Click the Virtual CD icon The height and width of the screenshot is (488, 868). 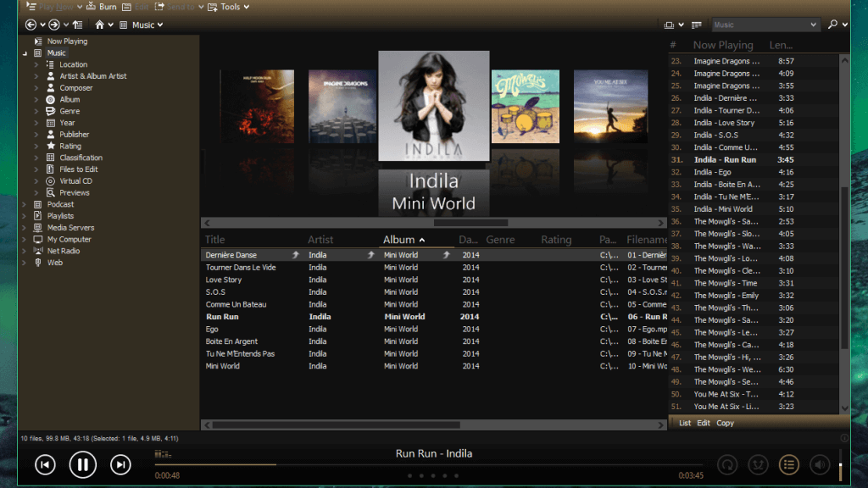pyautogui.click(x=50, y=181)
